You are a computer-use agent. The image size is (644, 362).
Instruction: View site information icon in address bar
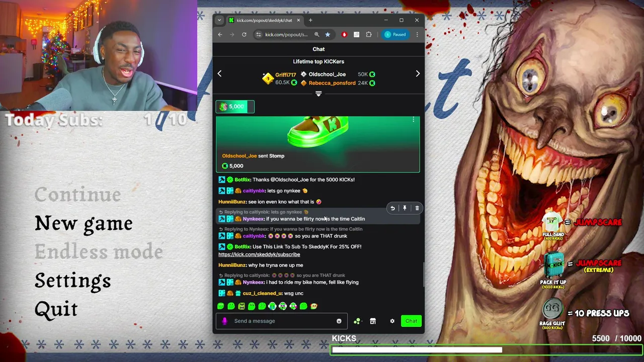(x=259, y=35)
